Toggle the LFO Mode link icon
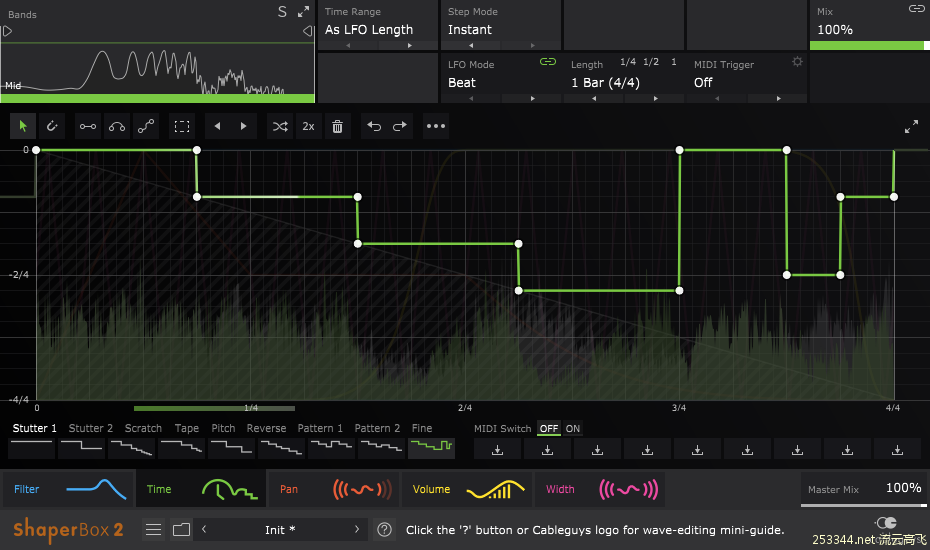 point(548,62)
